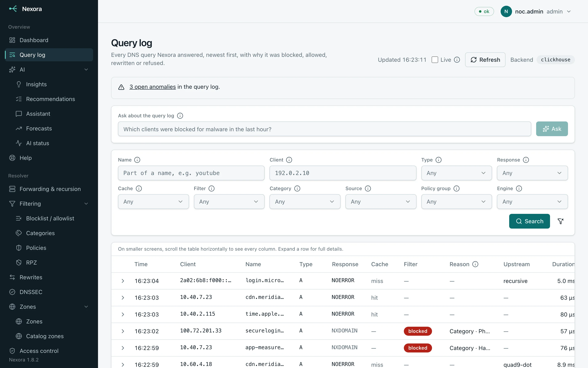Open the Source filter dropdown
Viewport: 588px width, 368px height.
[381, 202]
